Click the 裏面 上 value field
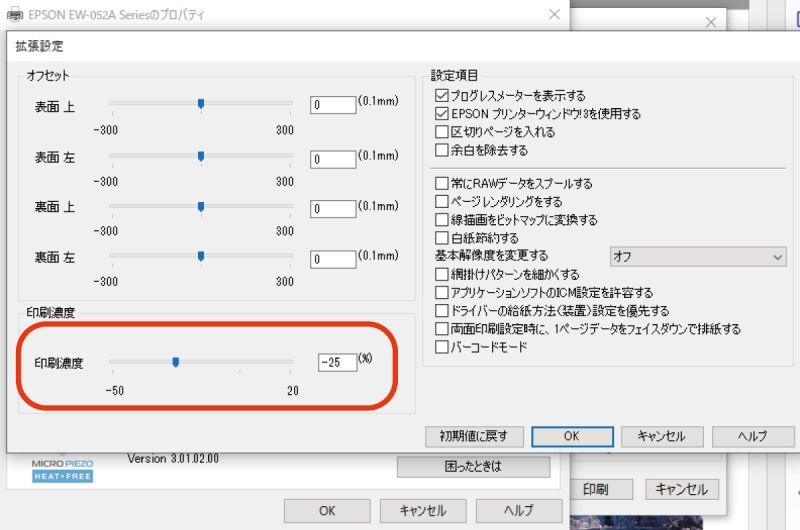This screenshot has height=530, width=800. (333, 209)
